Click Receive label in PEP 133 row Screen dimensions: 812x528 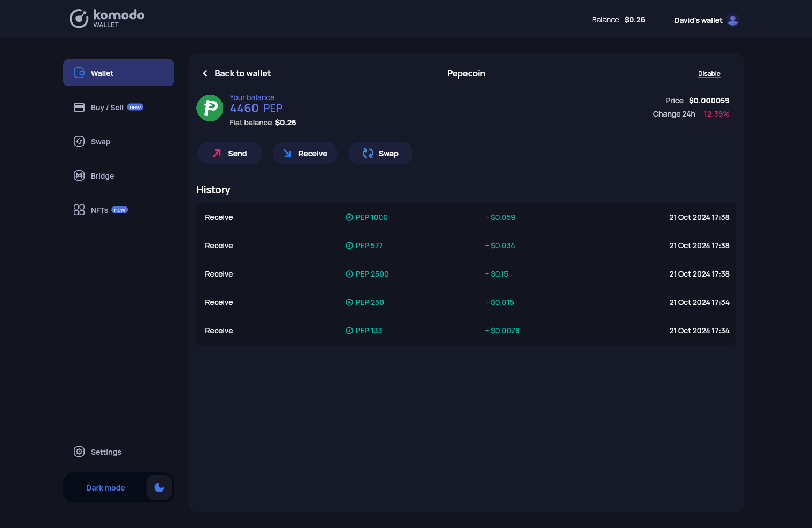click(x=219, y=331)
